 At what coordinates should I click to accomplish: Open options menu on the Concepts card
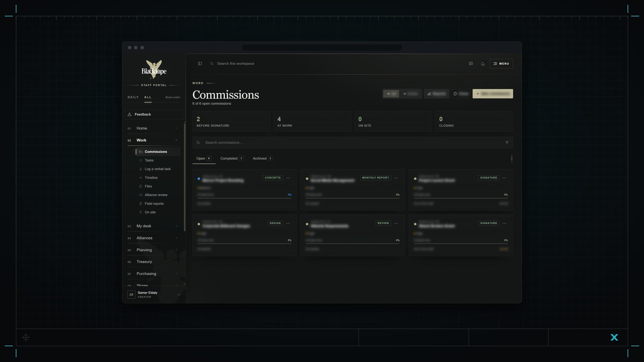coord(288,178)
